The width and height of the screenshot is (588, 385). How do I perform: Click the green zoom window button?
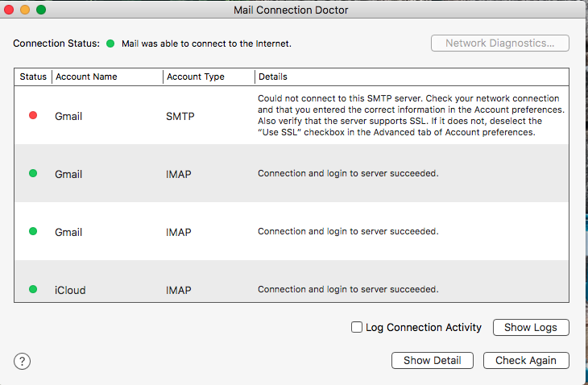click(x=41, y=10)
